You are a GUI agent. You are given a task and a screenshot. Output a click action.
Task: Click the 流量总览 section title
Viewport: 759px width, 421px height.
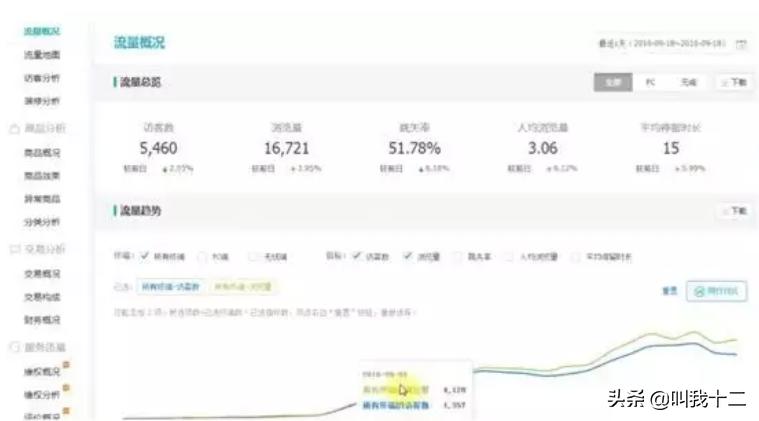pyautogui.click(x=140, y=82)
